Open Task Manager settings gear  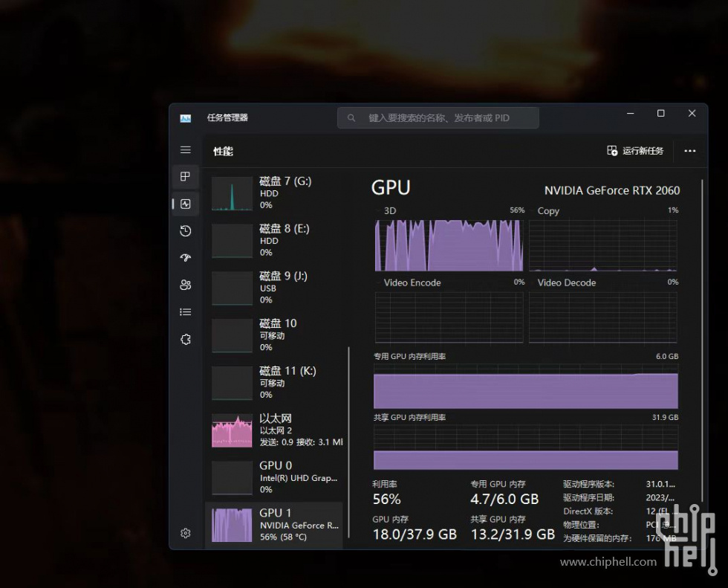click(x=185, y=533)
